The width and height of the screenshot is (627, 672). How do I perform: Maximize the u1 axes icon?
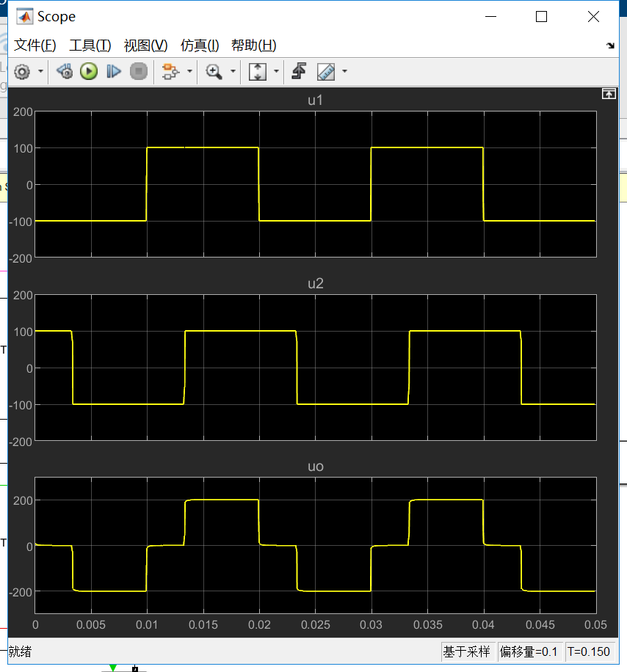(x=609, y=94)
